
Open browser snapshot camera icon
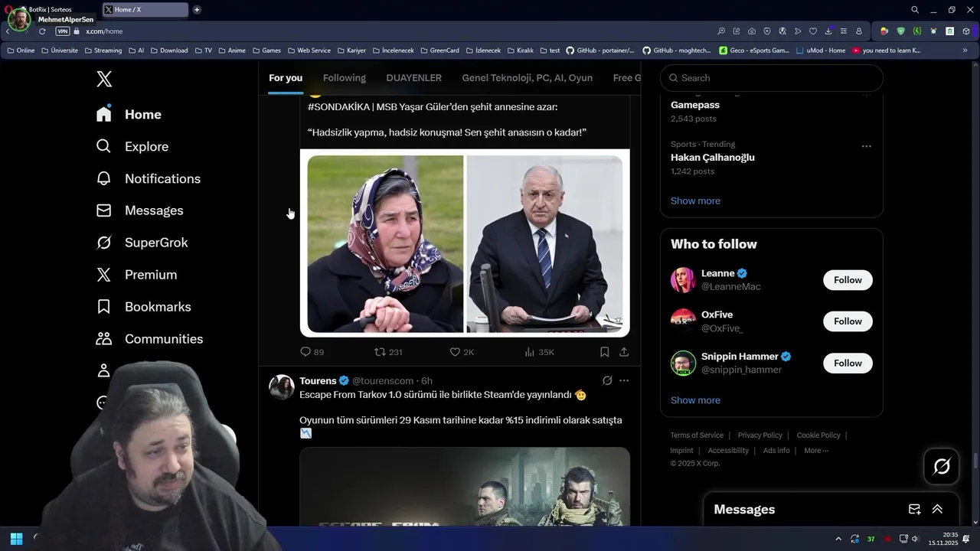coord(752,31)
